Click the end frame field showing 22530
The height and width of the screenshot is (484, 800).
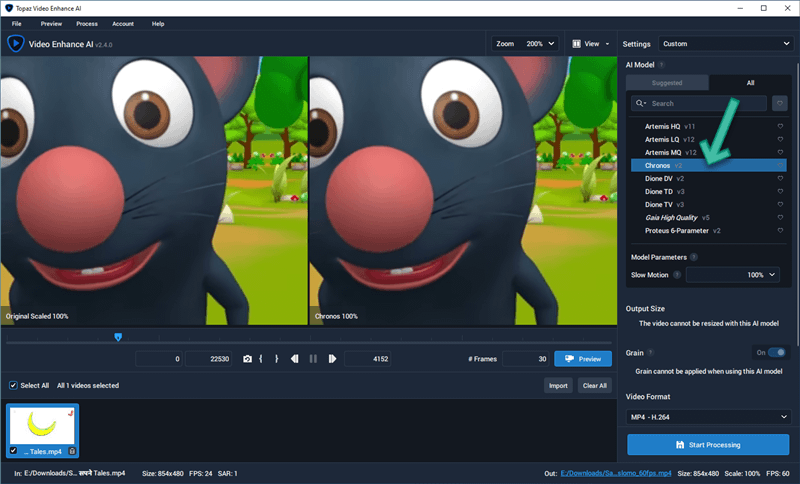click(x=208, y=359)
